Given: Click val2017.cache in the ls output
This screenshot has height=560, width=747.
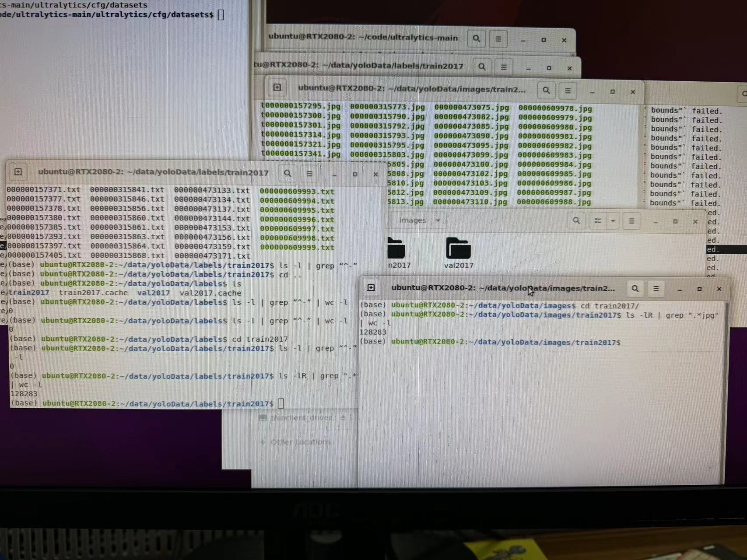Looking at the screenshot, I should (x=210, y=293).
